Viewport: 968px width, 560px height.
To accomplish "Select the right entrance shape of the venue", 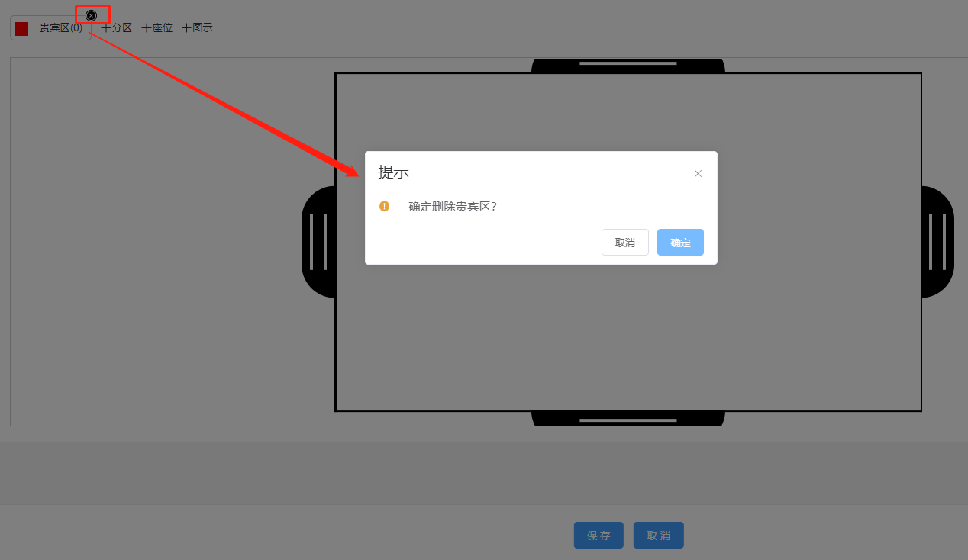I will click(938, 242).
